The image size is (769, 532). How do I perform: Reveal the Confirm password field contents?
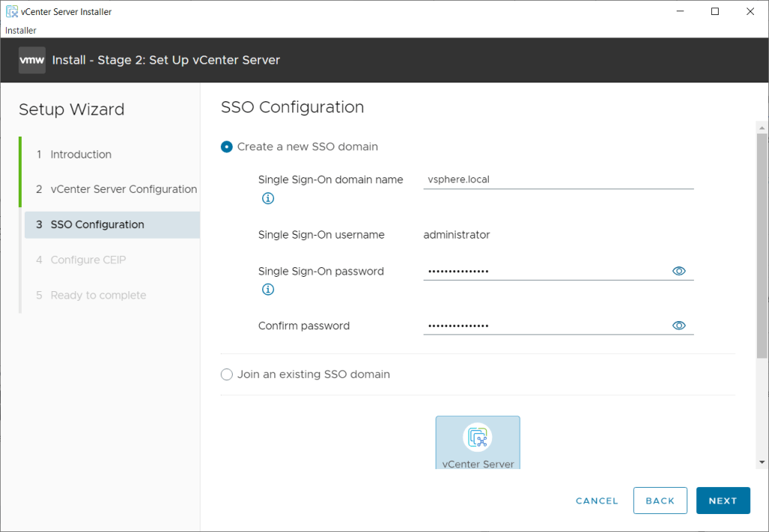[679, 326]
